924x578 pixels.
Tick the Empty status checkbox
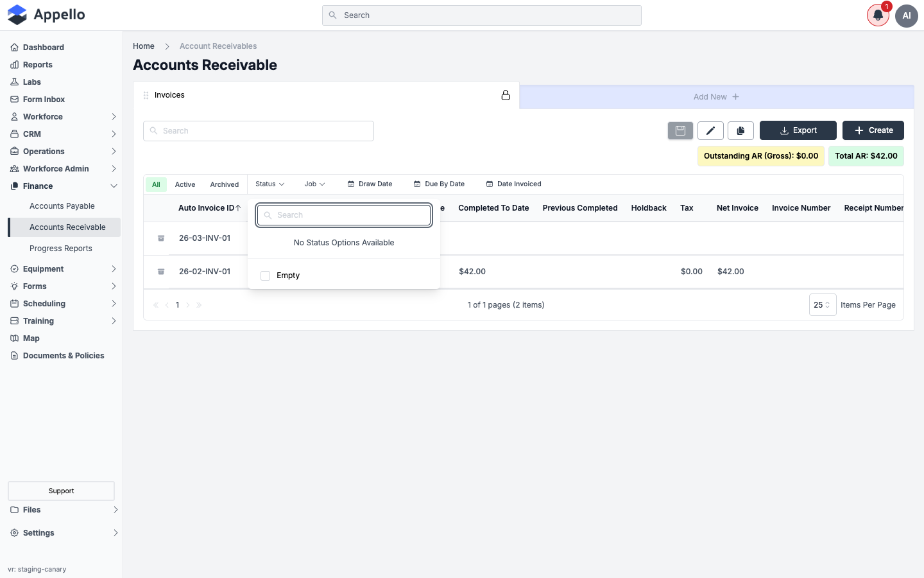pyautogui.click(x=266, y=276)
